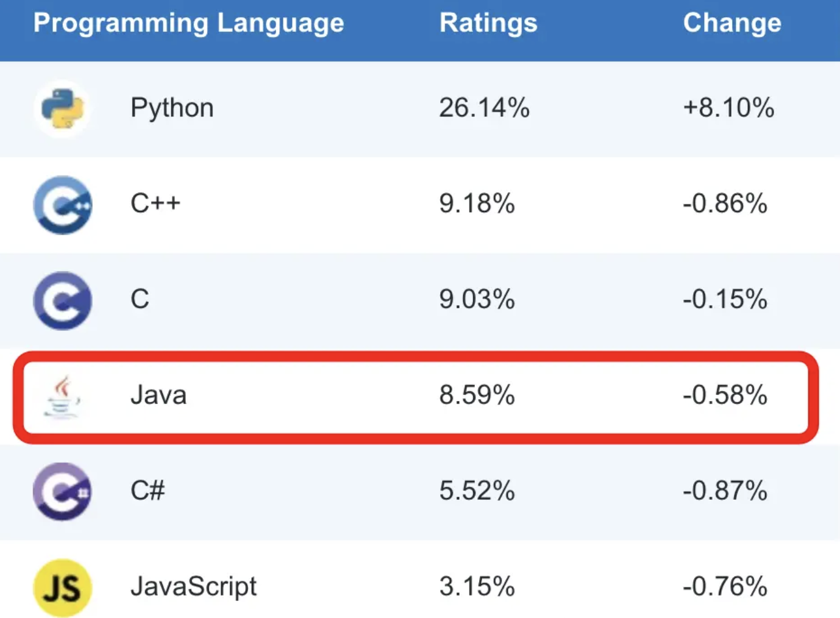840x618 pixels.
Task: Click the C++ logo icon
Action: [x=62, y=205]
